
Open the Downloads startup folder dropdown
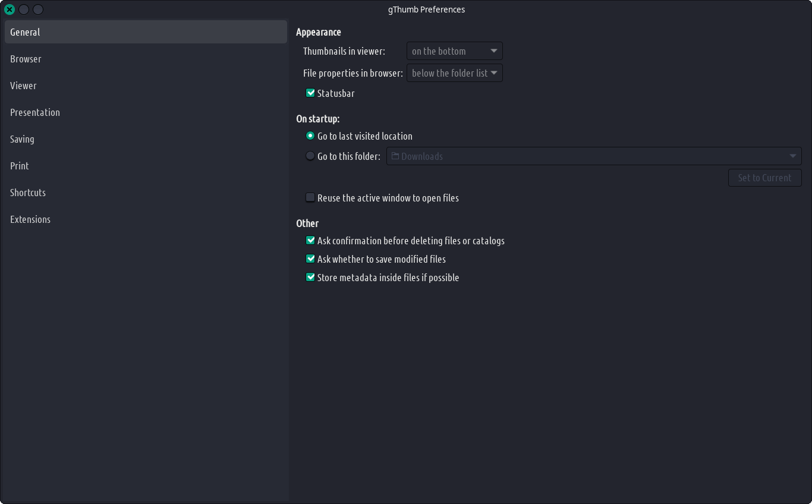[594, 156]
